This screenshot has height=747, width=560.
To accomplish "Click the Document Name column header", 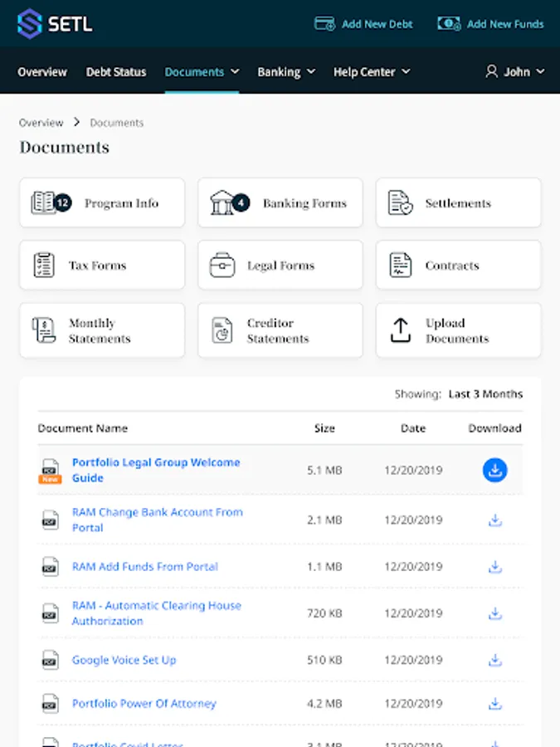I will [x=82, y=428].
